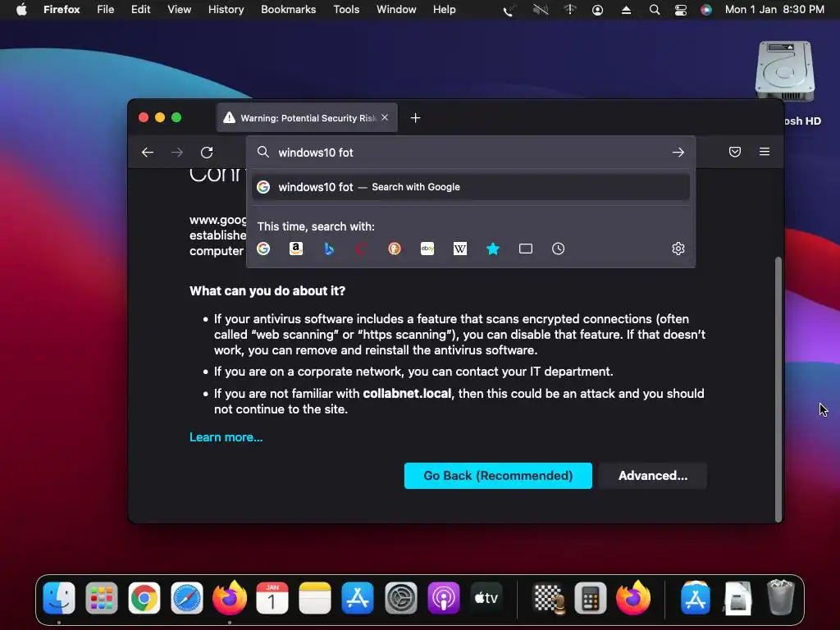This screenshot has width=840, height=630.
Task: Open Macintosh HD desktop drive icon
Action: pos(785,72)
